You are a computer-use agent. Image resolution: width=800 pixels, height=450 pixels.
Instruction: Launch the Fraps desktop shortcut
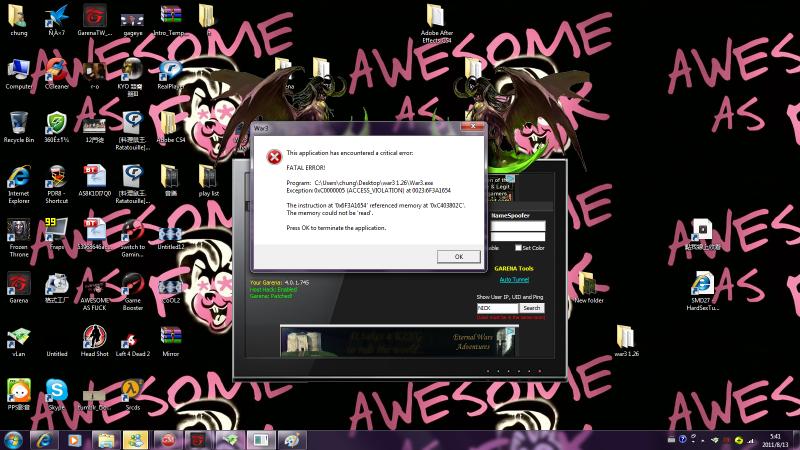click(x=56, y=235)
